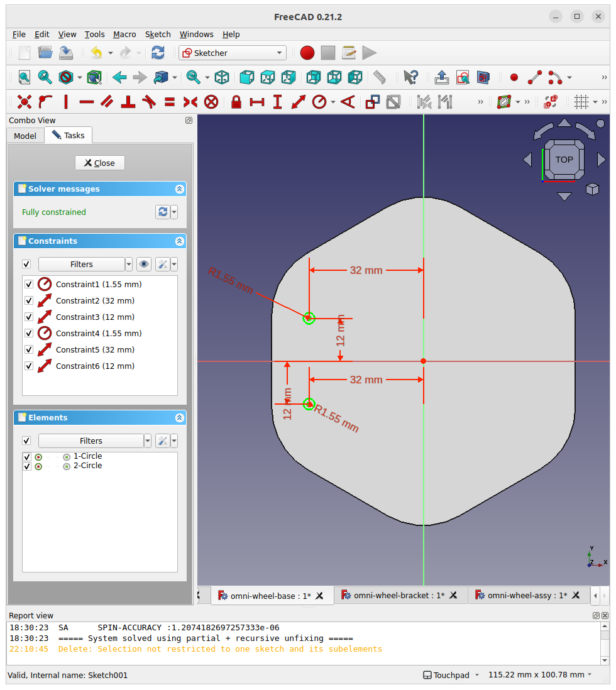Screen dimensions: 616x690
Task: Select the Lock constraint padlock icon
Action: (x=236, y=102)
